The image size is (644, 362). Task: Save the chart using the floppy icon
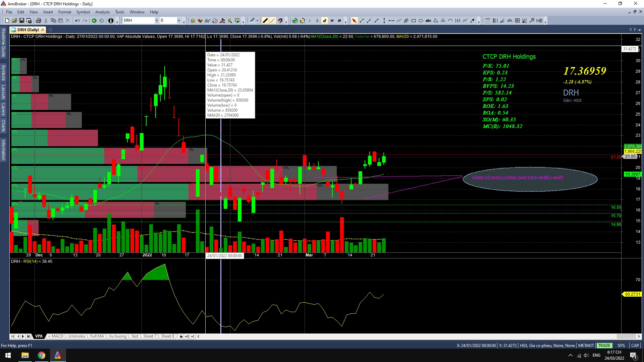(22, 21)
